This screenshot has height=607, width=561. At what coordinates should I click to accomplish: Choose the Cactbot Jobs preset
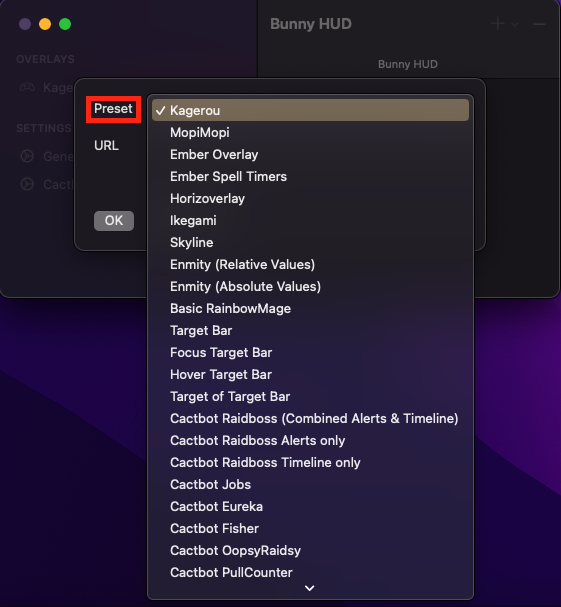(x=310, y=485)
